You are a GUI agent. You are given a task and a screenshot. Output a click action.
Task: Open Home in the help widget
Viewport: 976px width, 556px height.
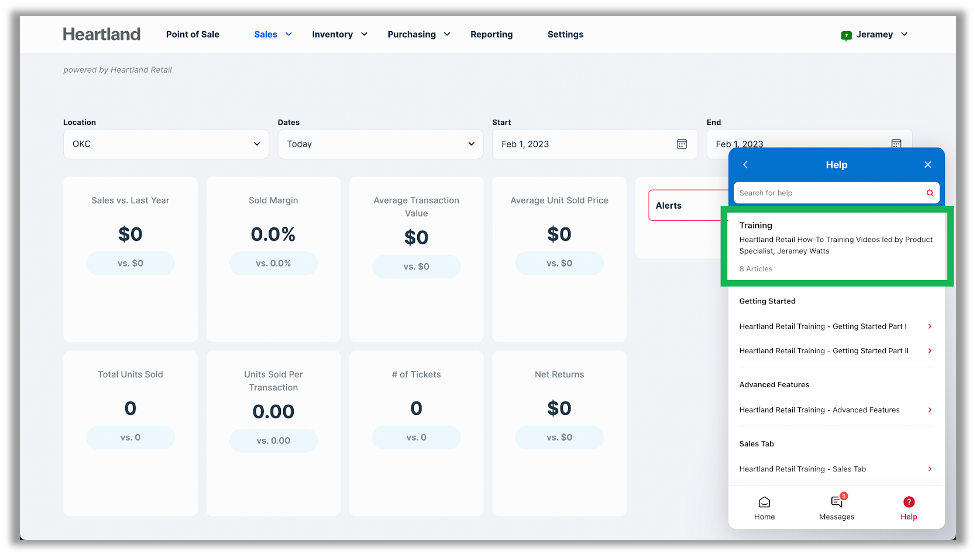pos(764,508)
